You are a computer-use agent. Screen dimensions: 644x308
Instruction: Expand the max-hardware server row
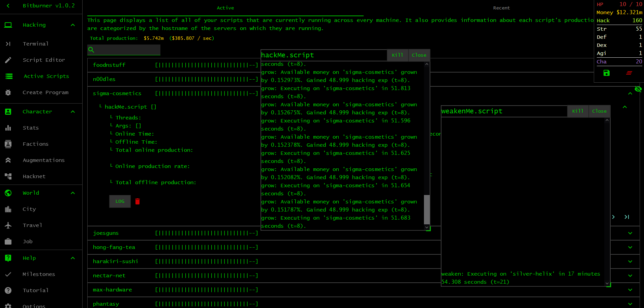(630, 290)
